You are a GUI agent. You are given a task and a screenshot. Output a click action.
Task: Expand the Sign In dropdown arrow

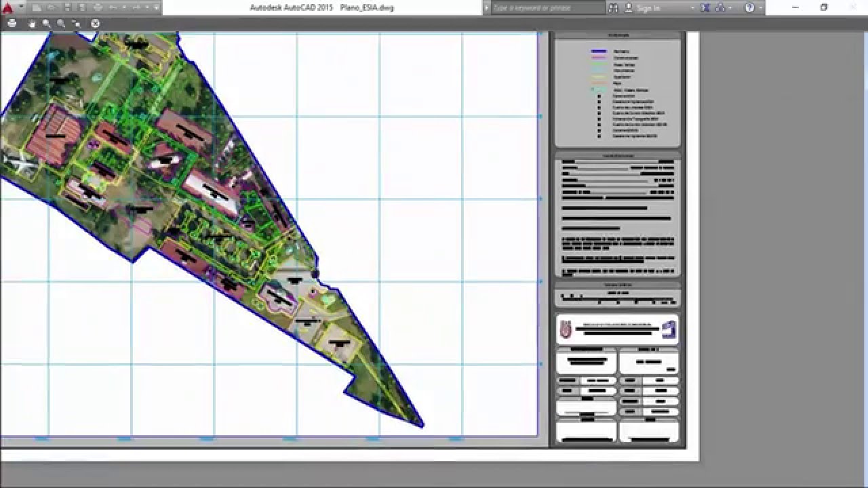(693, 7)
